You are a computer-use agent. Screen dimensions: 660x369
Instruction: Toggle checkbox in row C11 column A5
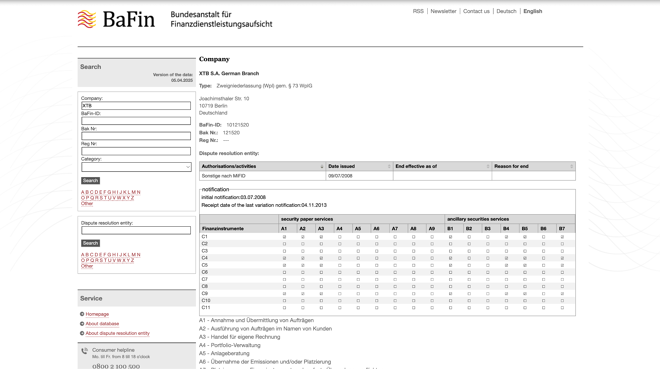358,308
